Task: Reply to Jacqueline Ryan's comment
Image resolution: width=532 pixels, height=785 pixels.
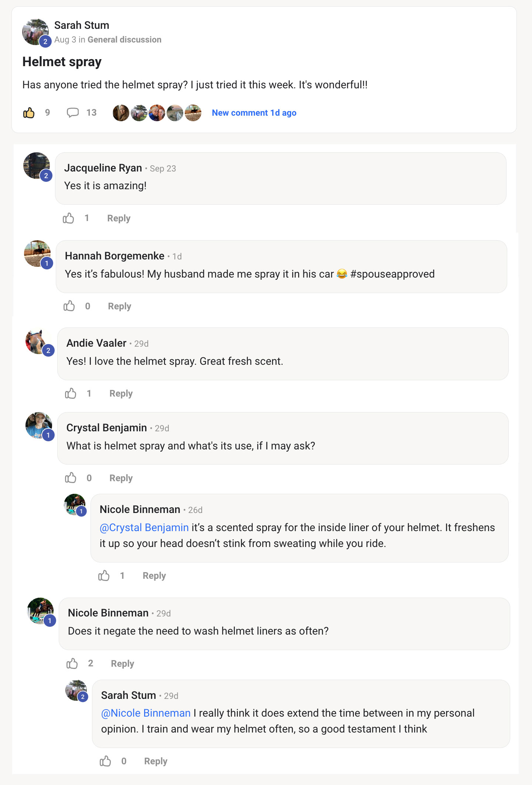Action: (x=119, y=218)
